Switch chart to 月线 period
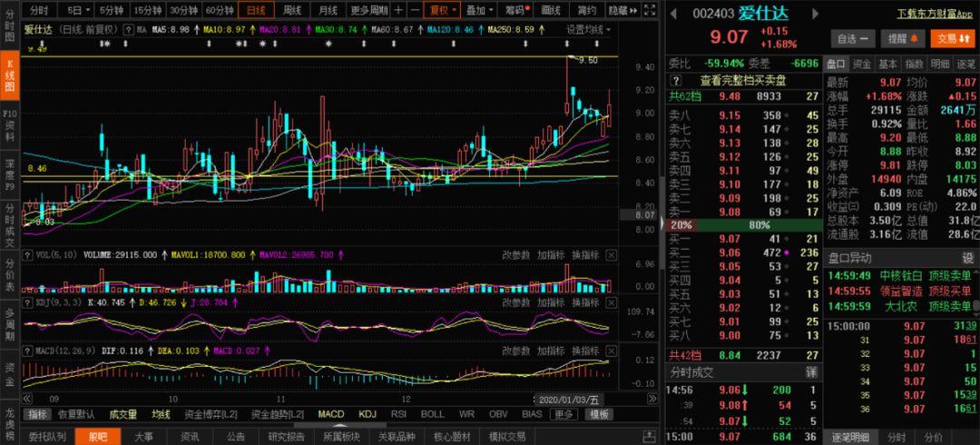The width and height of the screenshot is (980, 445). 328,10
